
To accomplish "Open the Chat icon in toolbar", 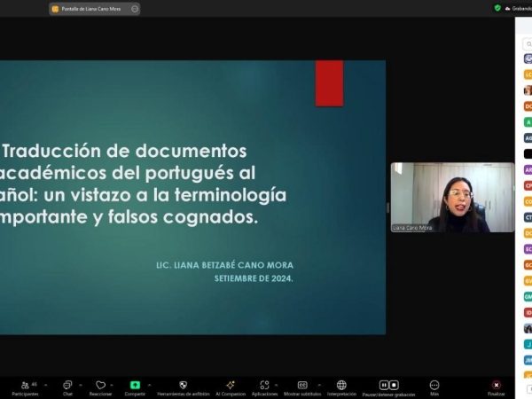I will (67, 385).
